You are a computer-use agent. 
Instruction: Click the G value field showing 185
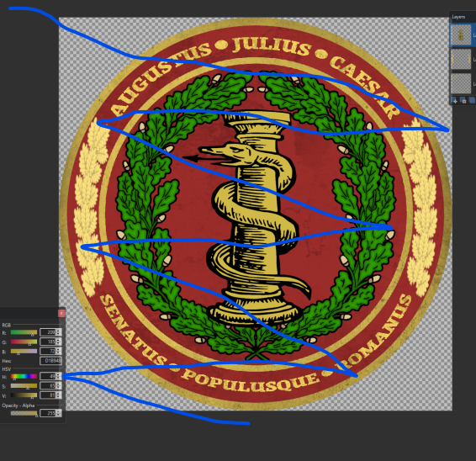48,342
